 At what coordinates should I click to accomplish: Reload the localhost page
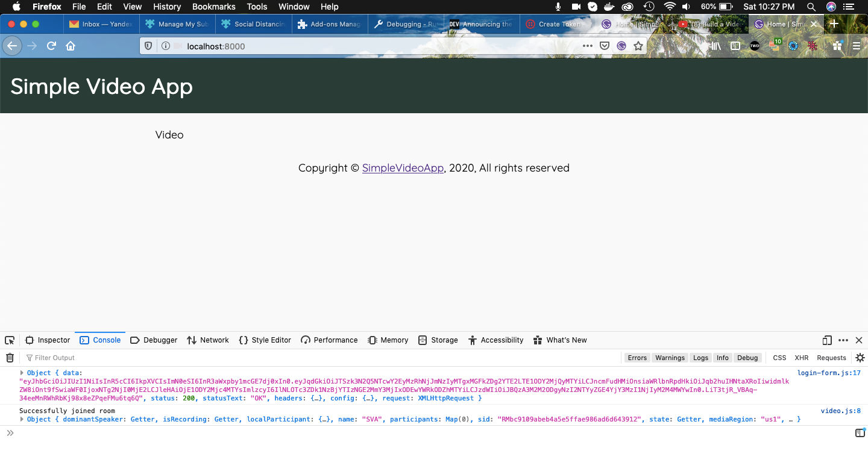tap(52, 46)
